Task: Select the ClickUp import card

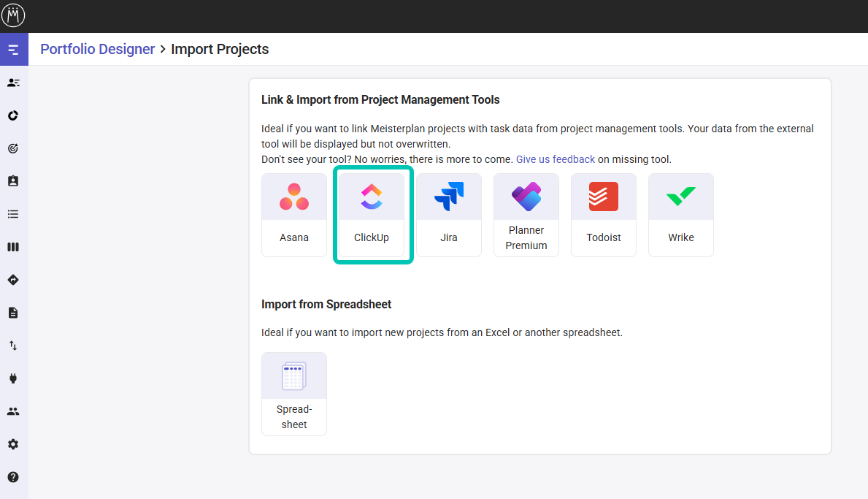Action: [372, 215]
